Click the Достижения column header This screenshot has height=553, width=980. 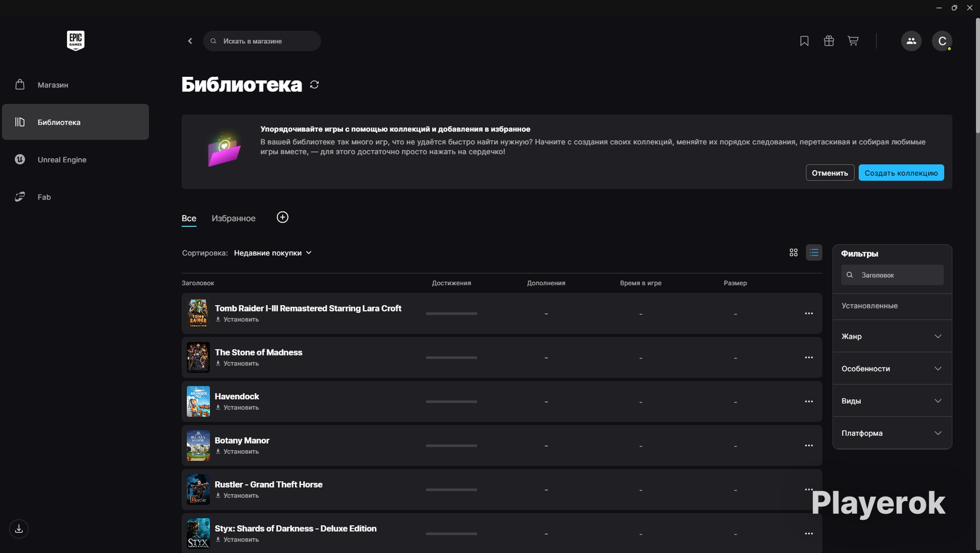coord(451,283)
